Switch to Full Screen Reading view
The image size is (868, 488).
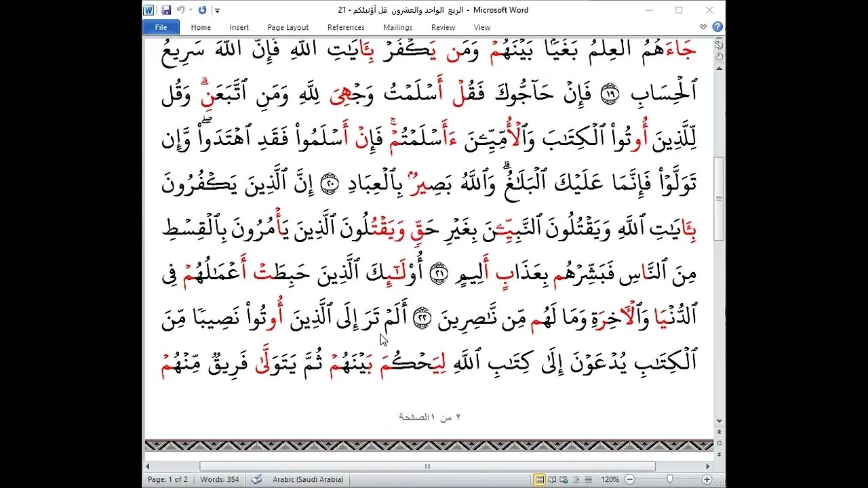551,479
